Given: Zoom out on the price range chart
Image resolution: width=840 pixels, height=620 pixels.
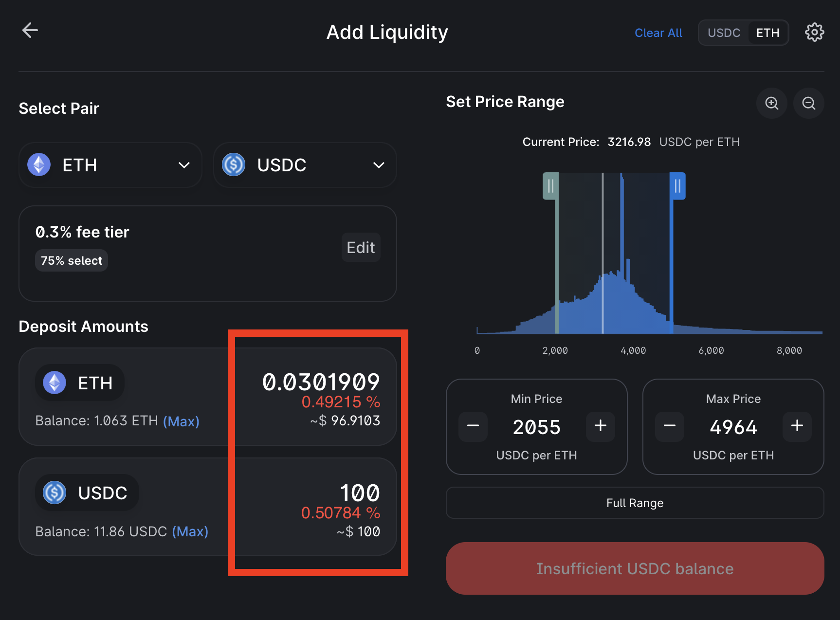Looking at the screenshot, I should click(x=808, y=103).
